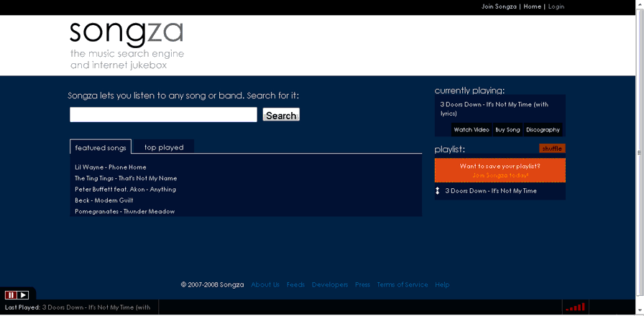The width and height of the screenshot is (644, 316).
Task: Play Peter Buffett feat. Akon - Anything
Action: (125, 189)
